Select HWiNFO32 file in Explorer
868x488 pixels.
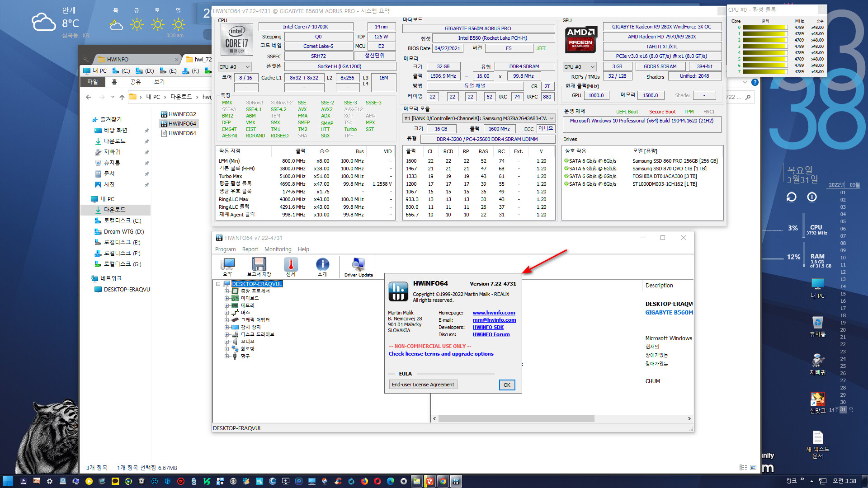178,114
